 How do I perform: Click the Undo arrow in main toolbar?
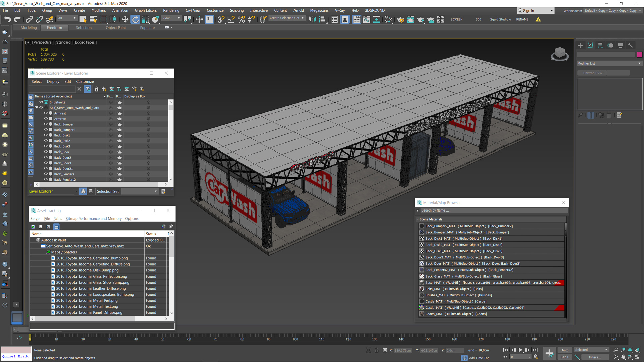7,19
